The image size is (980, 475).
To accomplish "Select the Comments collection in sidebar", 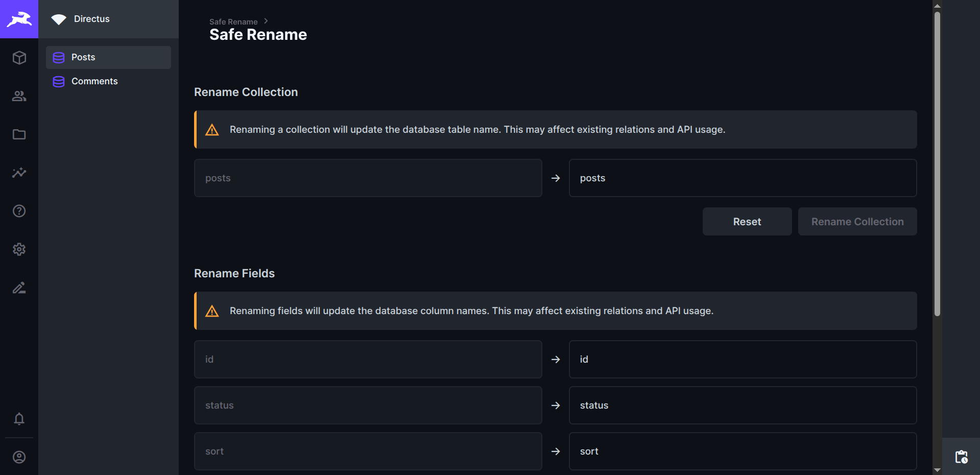I will (x=108, y=81).
